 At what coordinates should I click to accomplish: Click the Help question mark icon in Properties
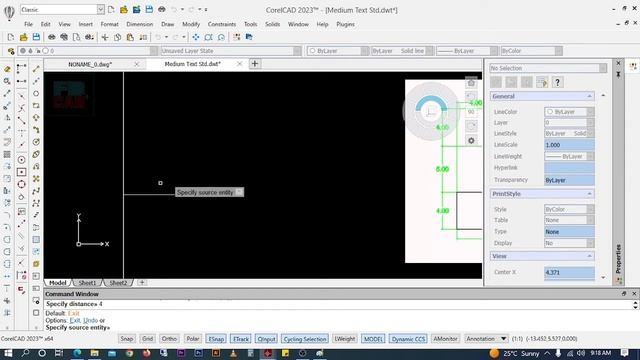coord(557,82)
